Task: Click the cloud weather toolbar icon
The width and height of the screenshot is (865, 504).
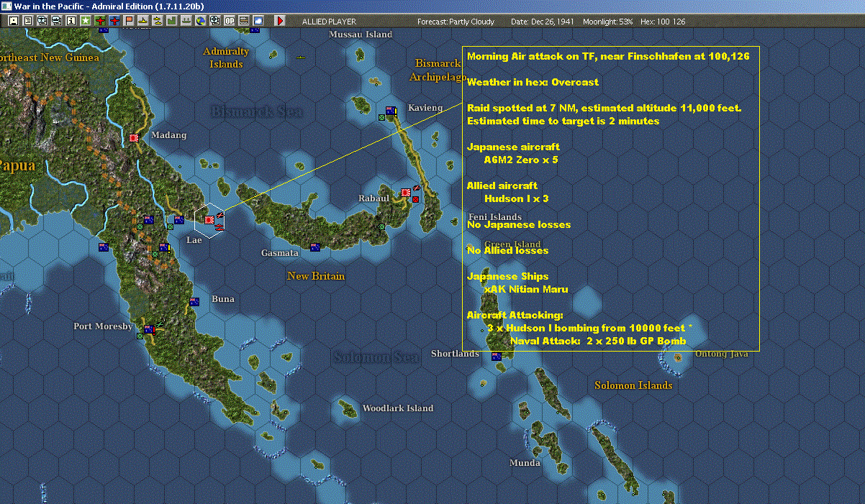Action: [258, 22]
